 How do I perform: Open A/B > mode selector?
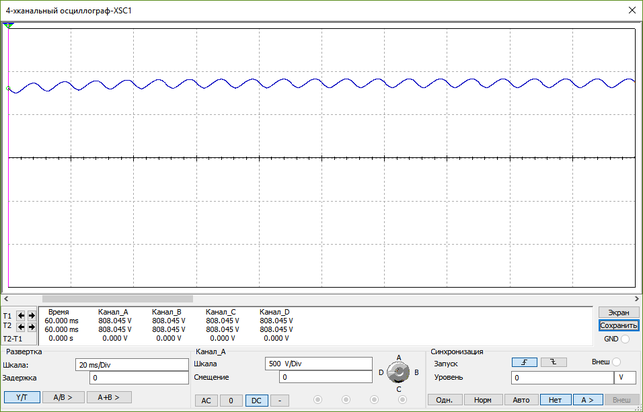[x=63, y=397]
